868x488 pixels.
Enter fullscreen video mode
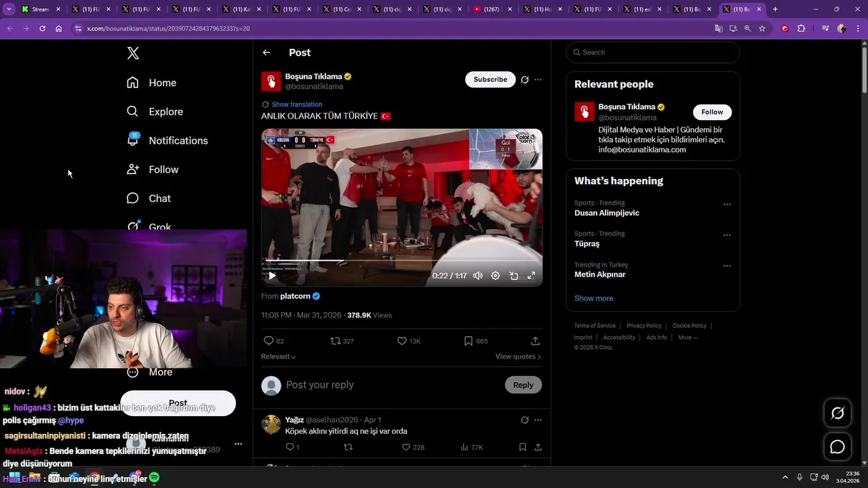click(531, 276)
